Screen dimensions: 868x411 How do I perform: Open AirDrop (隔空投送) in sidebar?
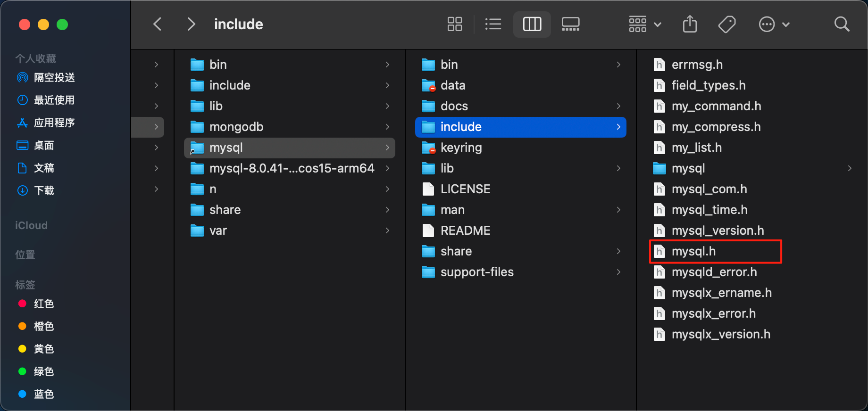[x=54, y=78]
